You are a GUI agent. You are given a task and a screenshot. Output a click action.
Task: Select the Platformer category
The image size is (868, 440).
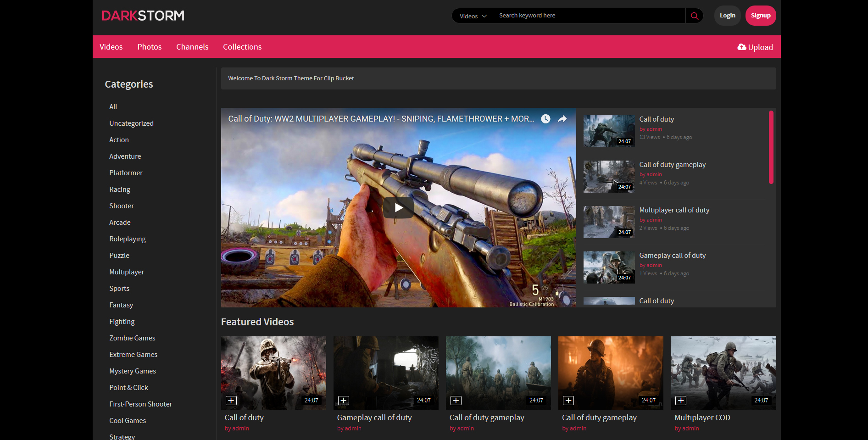click(126, 173)
